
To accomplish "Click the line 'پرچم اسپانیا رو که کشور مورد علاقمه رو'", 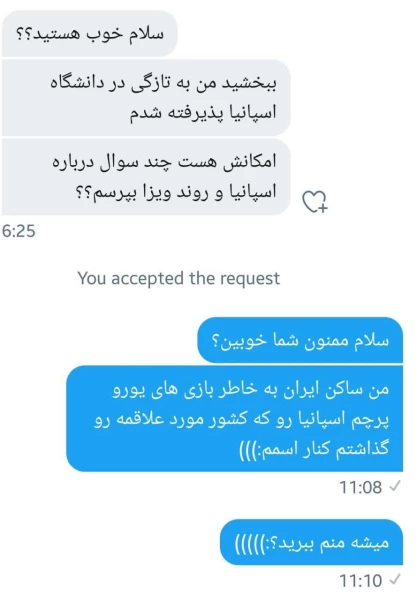I will coord(241,420).
